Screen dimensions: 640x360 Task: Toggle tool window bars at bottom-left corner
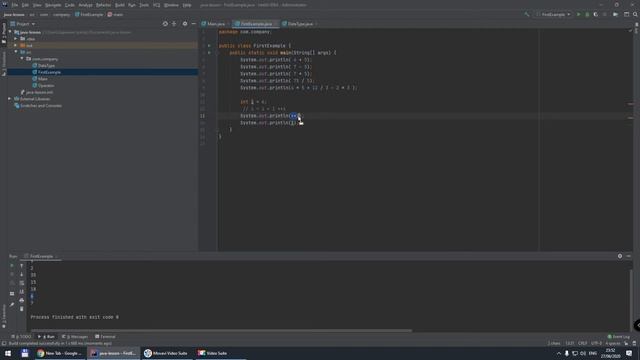[4, 343]
